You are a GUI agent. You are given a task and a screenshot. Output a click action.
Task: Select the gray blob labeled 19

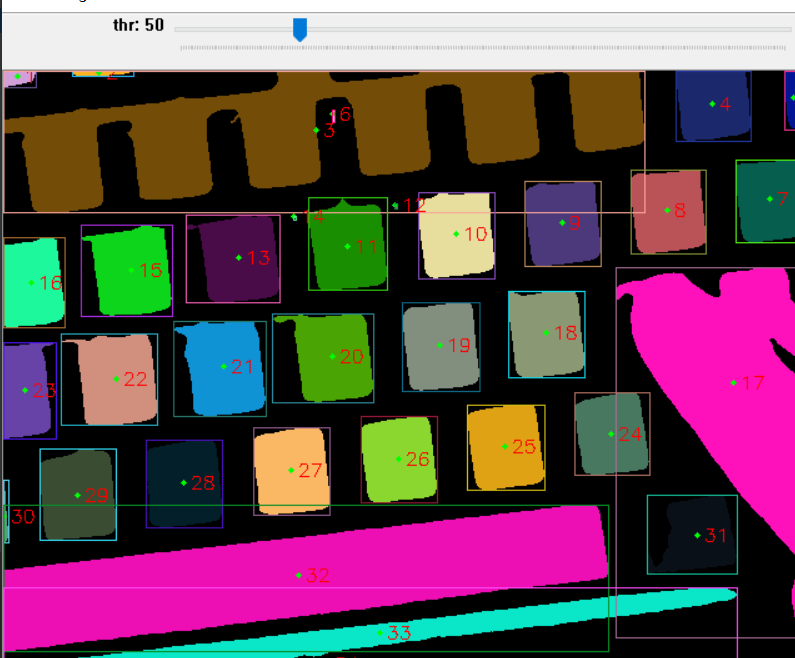point(441,347)
